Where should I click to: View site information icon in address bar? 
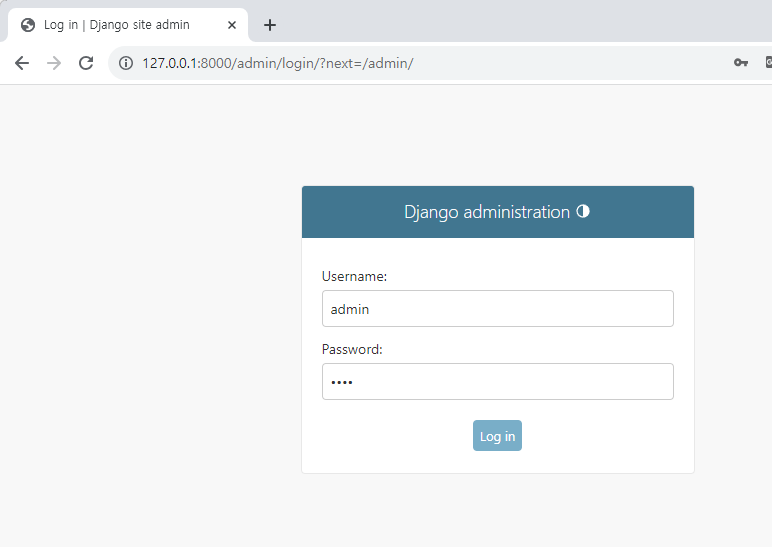click(x=126, y=63)
